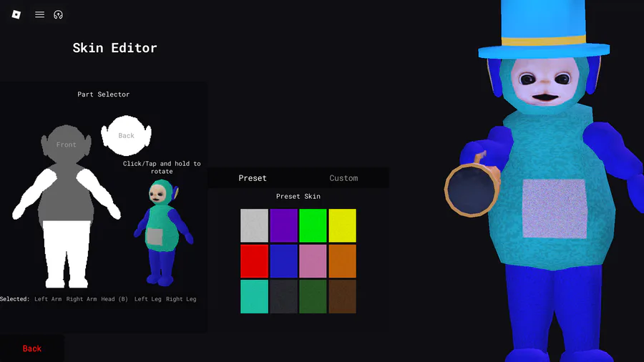Click the 'Click/Tap and hold to rotate' hint

coord(162,167)
